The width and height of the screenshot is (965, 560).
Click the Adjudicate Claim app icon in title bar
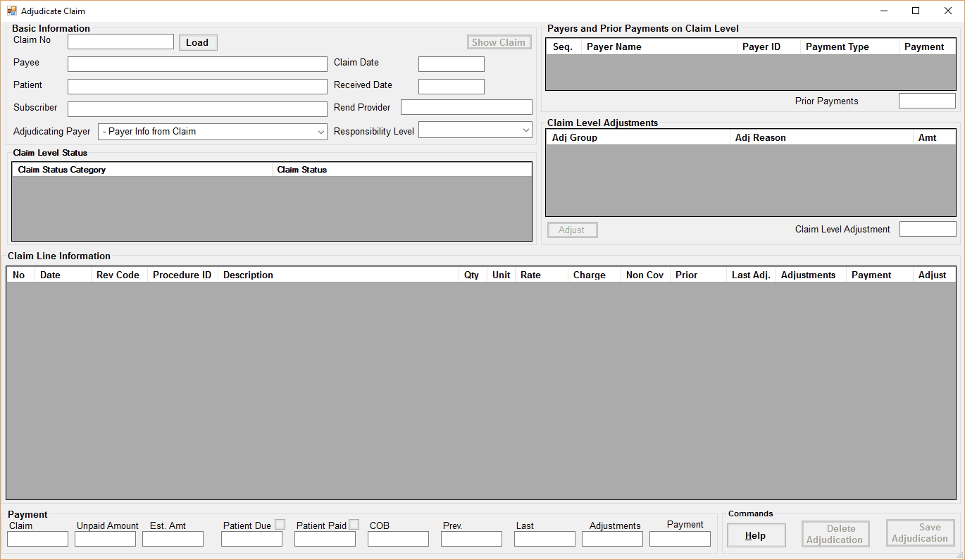10,11
